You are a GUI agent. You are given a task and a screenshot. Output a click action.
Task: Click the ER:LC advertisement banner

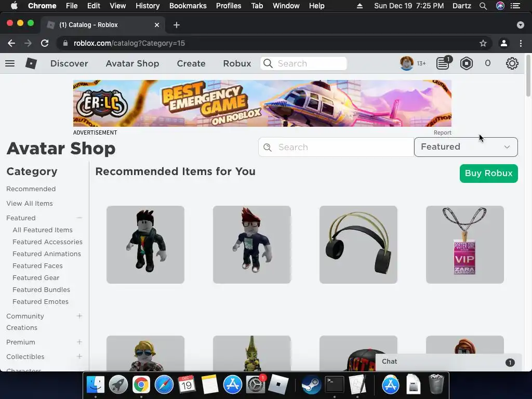pos(262,103)
